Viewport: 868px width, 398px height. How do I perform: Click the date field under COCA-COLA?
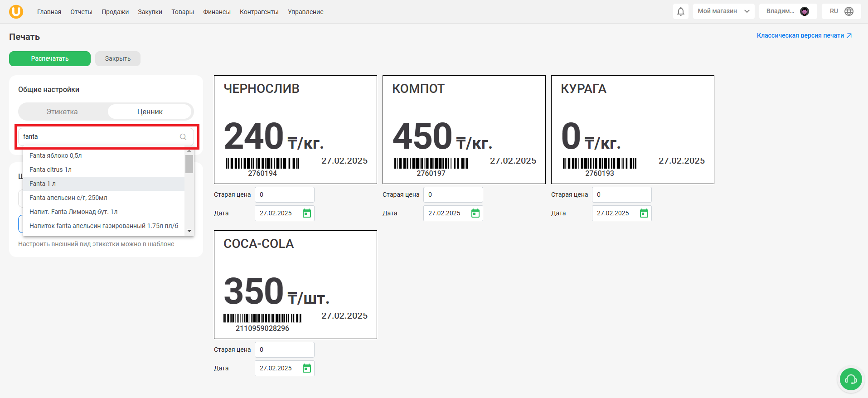click(x=285, y=368)
